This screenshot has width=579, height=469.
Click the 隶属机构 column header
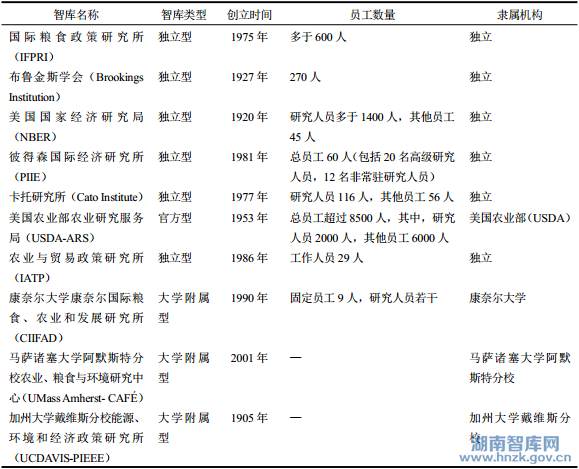tap(520, 15)
